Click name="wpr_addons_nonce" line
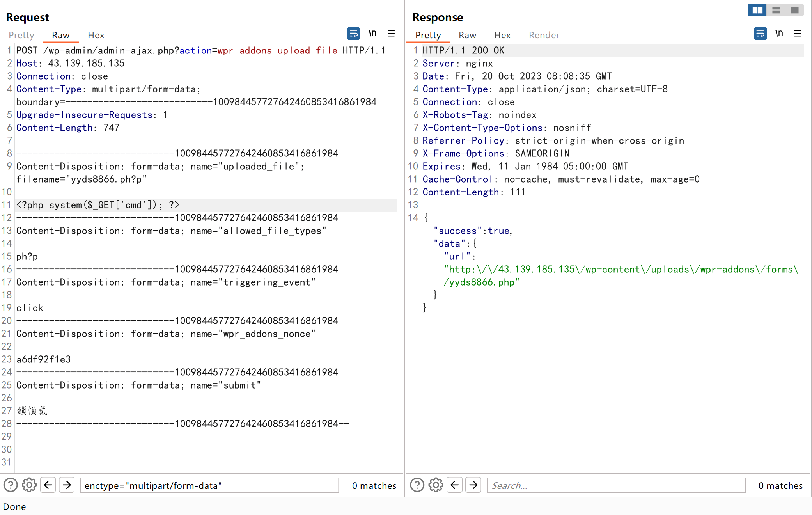Image resolution: width=812 pixels, height=515 pixels. [166, 334]
